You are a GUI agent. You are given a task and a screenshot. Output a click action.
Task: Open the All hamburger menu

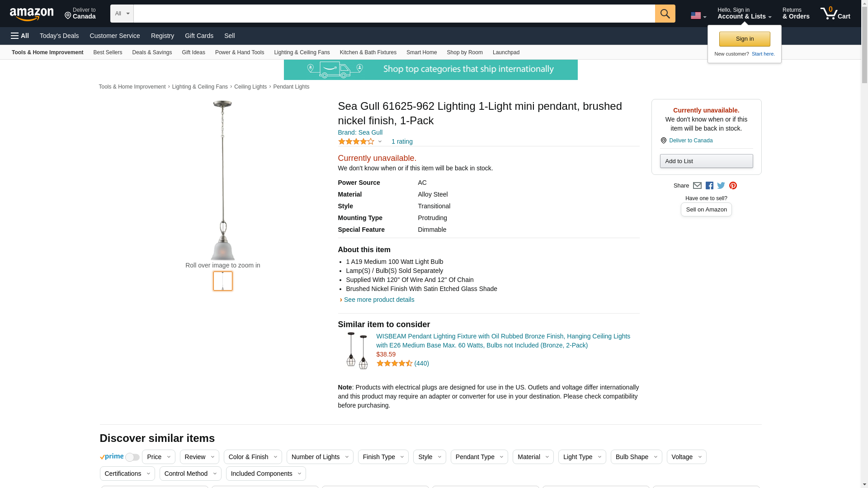(20, 36)
